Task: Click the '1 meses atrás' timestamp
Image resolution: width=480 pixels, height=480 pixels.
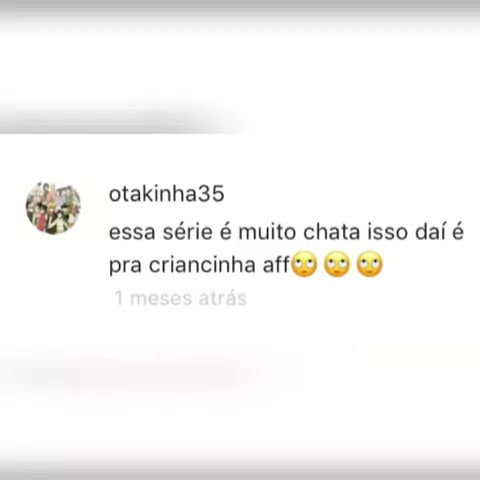Action: click(180, 298)
